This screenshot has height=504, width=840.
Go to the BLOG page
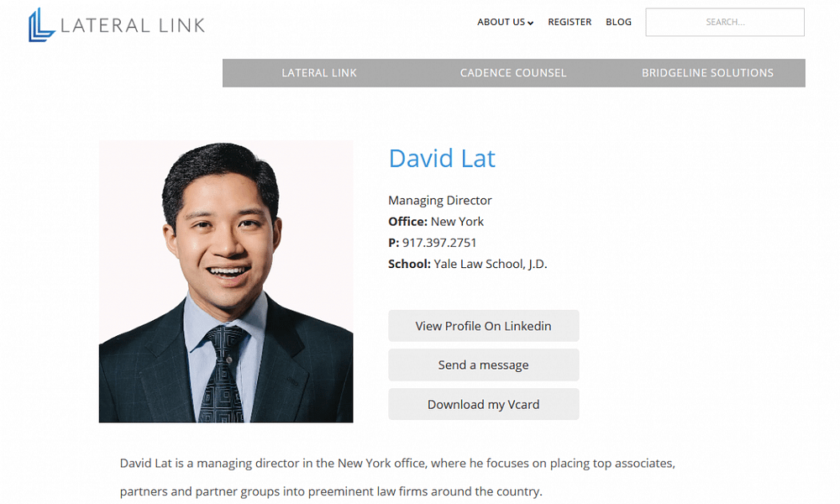tap(618, 22)
